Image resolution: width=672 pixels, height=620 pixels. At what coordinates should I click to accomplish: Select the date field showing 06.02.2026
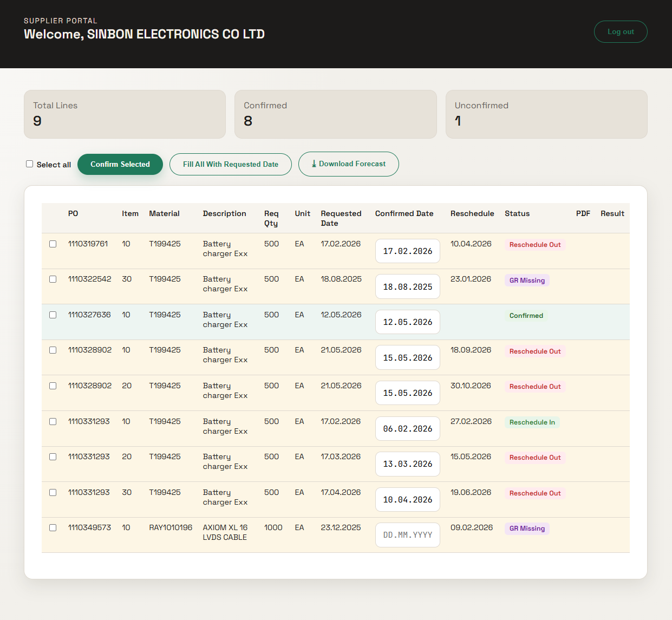[x=407, y=428]
